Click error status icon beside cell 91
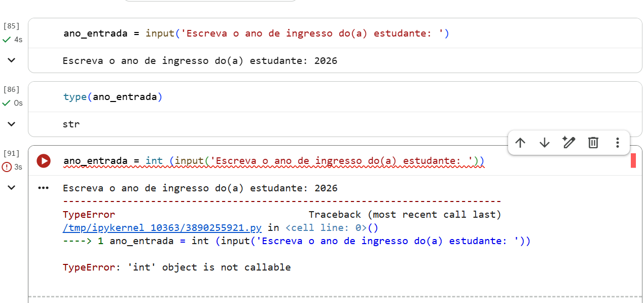The image size is (644, 303). coord(7,167)
